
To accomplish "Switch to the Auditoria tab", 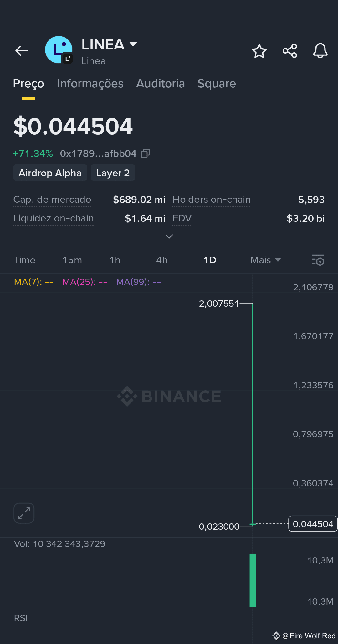I will tap(161, 84).
